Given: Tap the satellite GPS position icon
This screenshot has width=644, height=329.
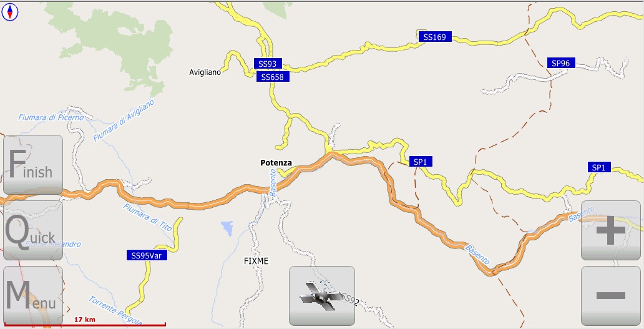Looking at the screenshot, I should [322, 296].
